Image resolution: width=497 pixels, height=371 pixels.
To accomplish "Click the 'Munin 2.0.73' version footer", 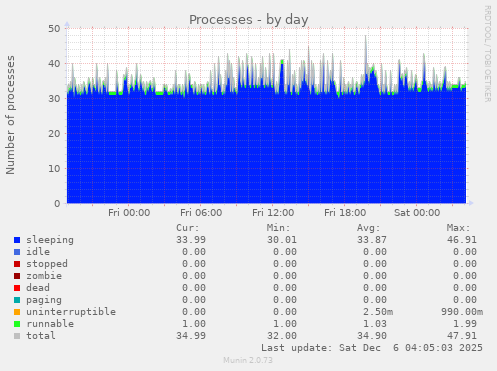I will pyautogui.click(x=248, y=360).
